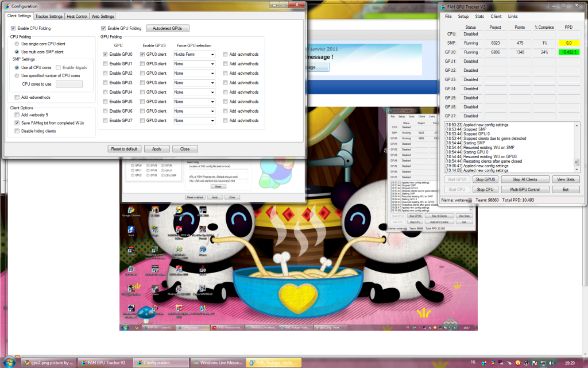Check Disable hiding clients
Viewport: 588px width, 368px height.
17,131
